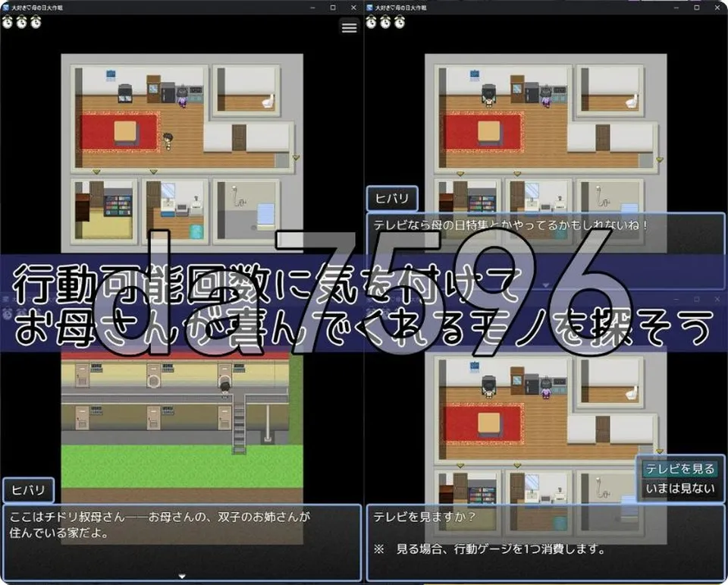The height and width of the screenshot is (585, 728).
Task: Click the table on red carpet in top-right window
Action: (x=488, y=132)
